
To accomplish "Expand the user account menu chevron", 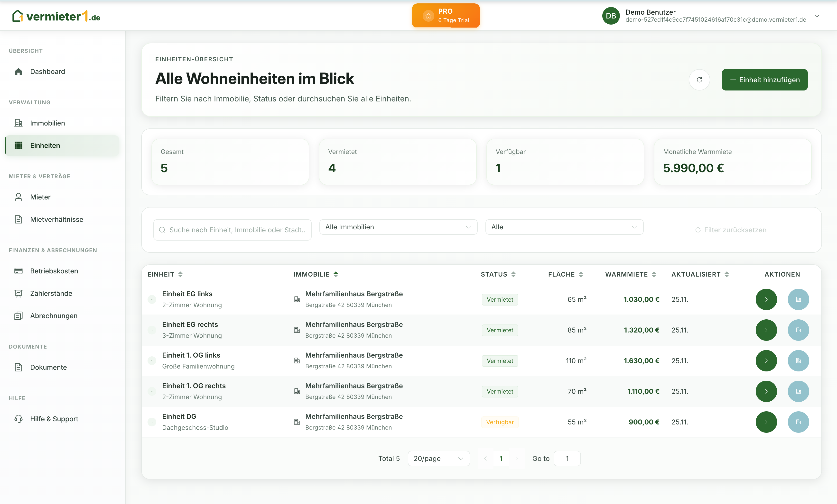I will (x=817, y=16).
